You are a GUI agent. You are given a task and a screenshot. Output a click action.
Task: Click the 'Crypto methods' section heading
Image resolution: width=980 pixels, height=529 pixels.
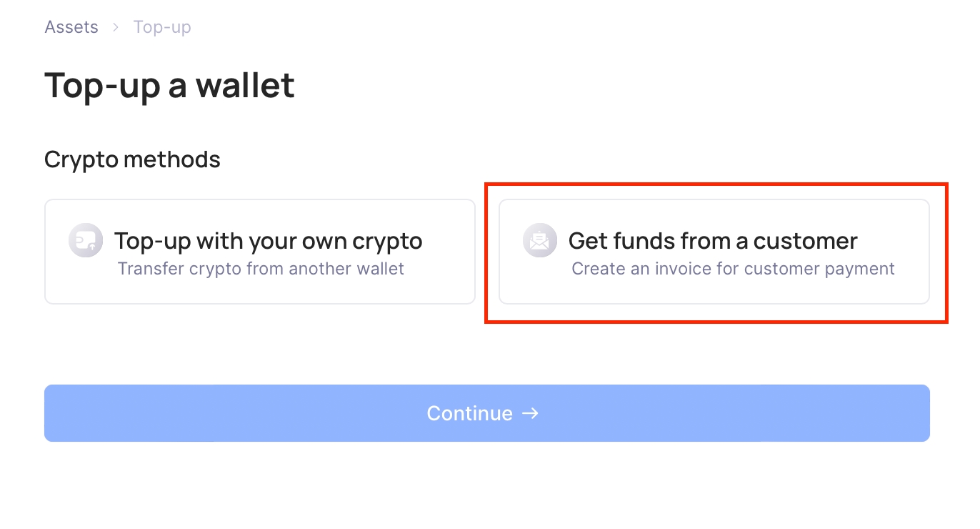click(x=132, y=159)
